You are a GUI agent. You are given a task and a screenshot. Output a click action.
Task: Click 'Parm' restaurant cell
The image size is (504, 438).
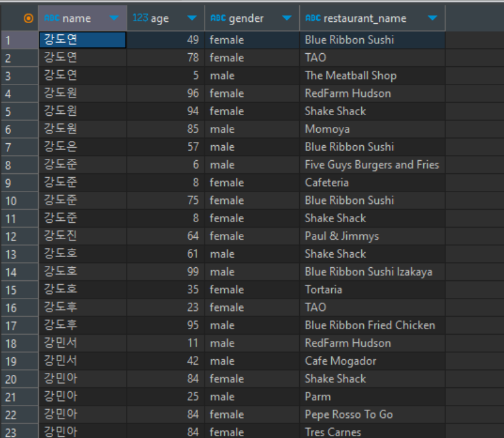click(373, 397)
